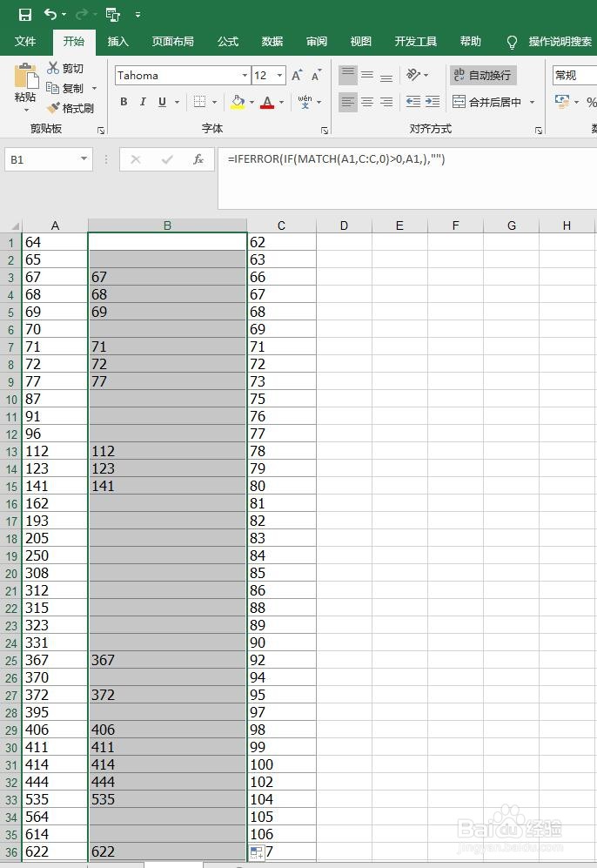Open the underline style dropdown arrow
Image resolution: width=597 pixels, height=868 pixels.
(x=177, y=103)
